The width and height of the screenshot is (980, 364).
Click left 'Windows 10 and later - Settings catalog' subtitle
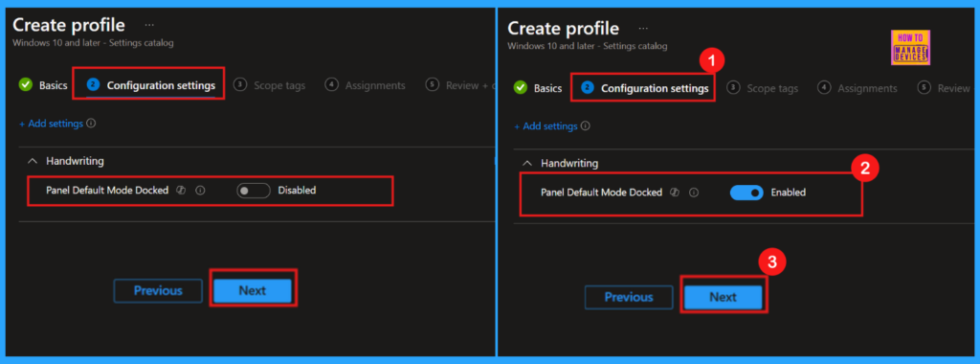click(93, 43)
